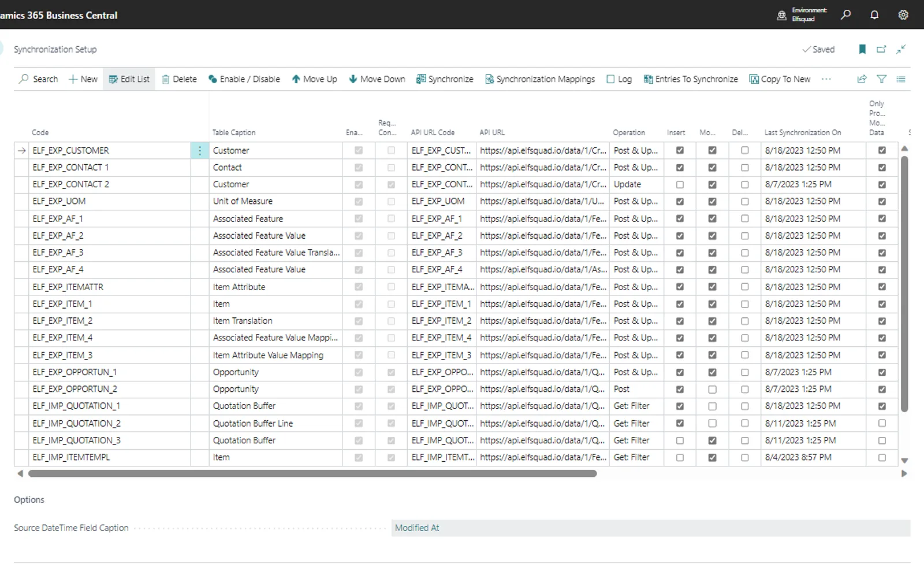Open API URL column header
Image resolution: width=924 pixels, height=578 pixels.
point(492,132)
